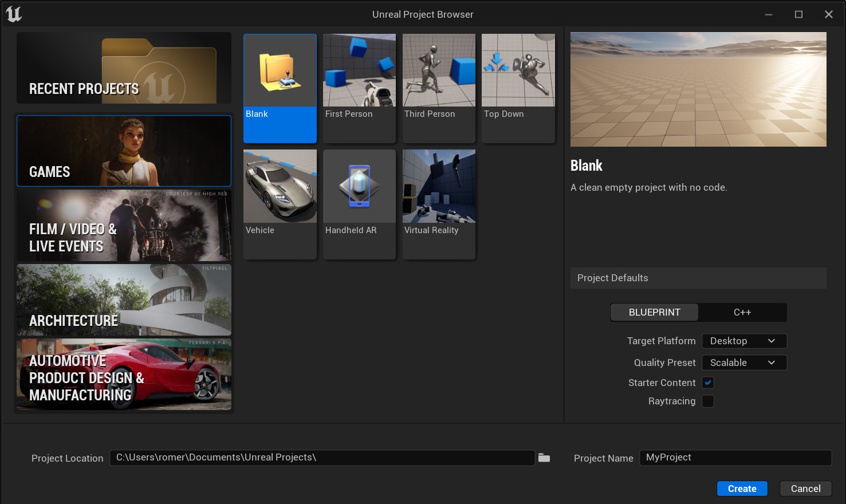Switch to the Games category
846x504 pixels.
point(124,151)
